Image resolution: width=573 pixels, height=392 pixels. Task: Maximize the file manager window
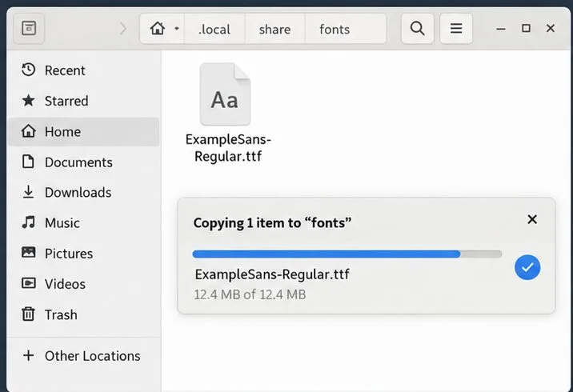526,28
